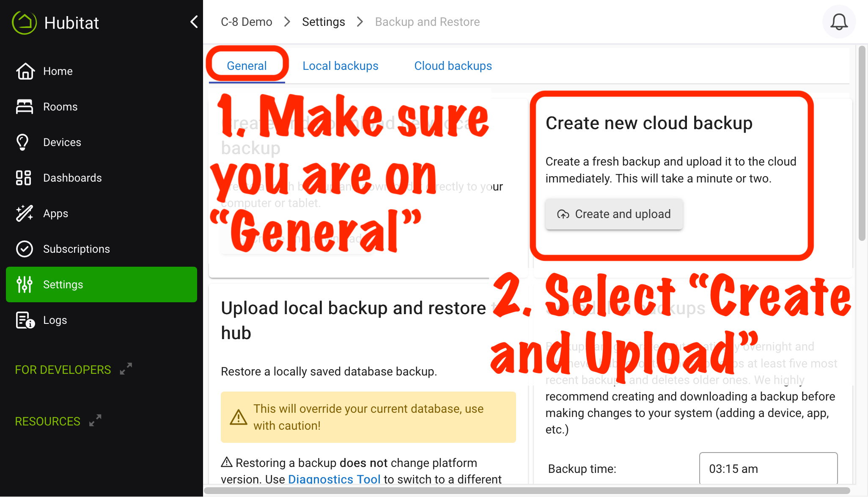The width and height of the screenshot is (868, 497).
Task: Click the Hubitat brand name text
Action: (71, 23)
